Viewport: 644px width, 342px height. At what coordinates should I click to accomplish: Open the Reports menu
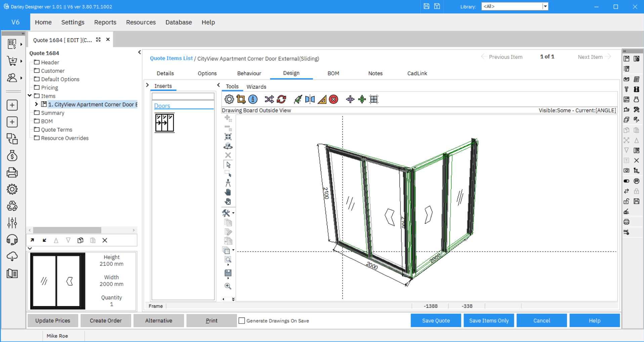pyautogui.click(x=105, y=22)
